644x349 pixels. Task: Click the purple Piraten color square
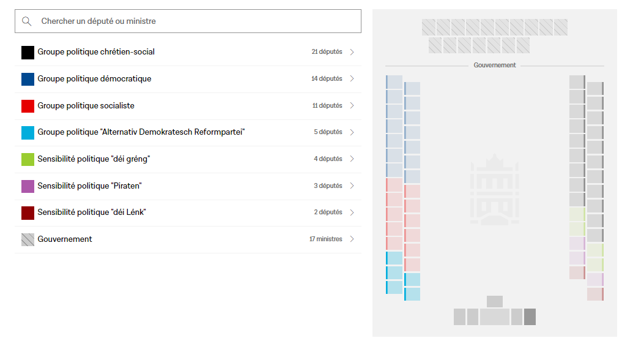tap(28, 186)
